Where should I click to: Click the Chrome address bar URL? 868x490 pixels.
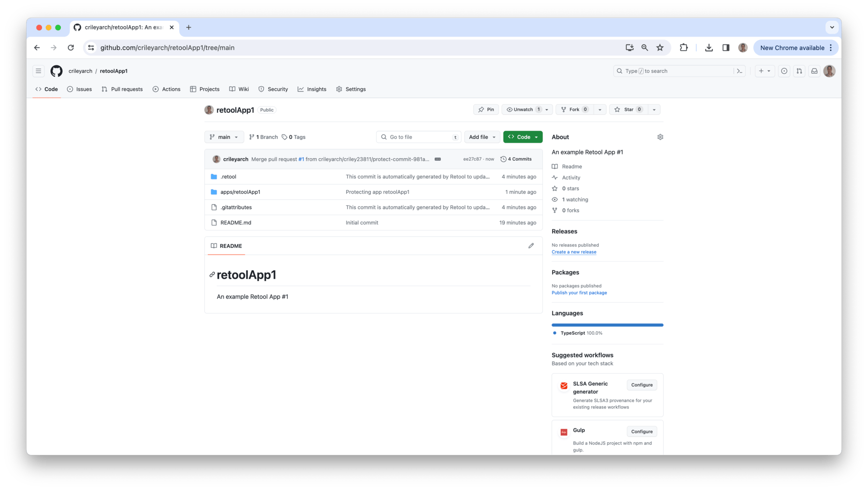pyautogui.click(x=167, y=48)
